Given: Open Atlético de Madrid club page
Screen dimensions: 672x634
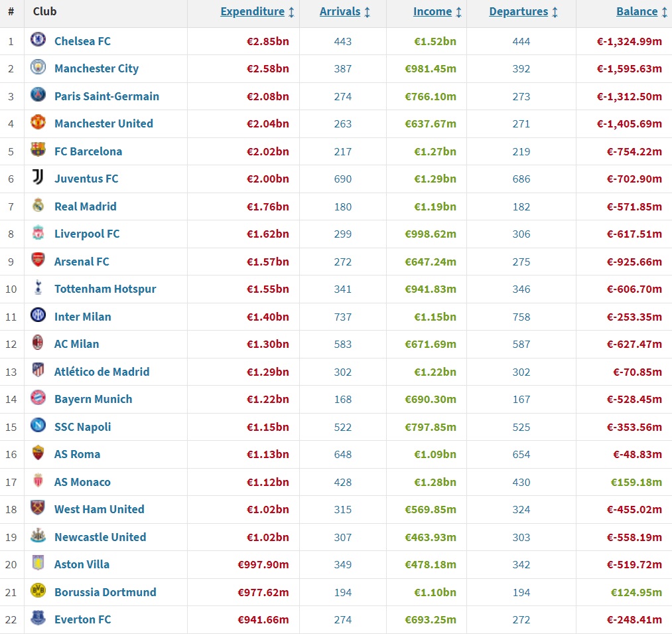Looking at the screenshot, I should (x=101, y=372).
